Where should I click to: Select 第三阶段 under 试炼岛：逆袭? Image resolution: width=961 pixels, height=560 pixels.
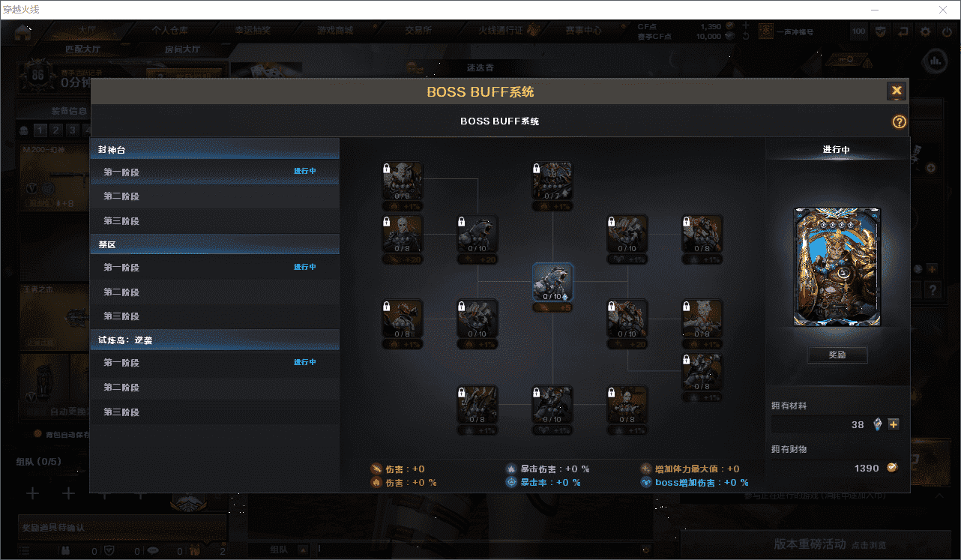coord(214,412)
